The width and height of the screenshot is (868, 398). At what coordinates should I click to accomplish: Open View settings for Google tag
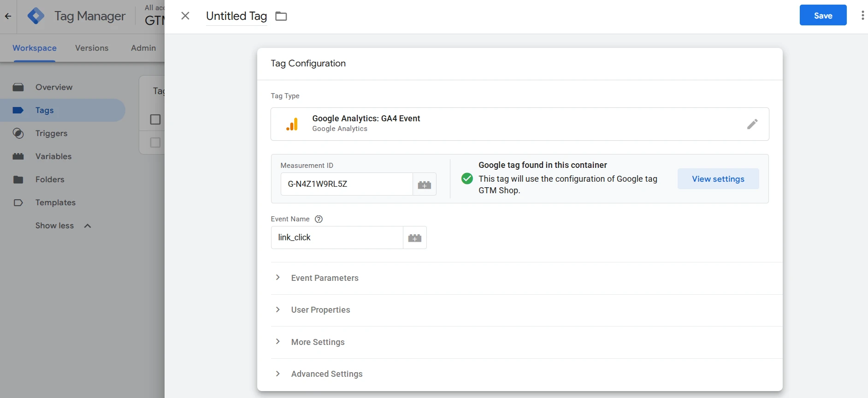(718, 179)
